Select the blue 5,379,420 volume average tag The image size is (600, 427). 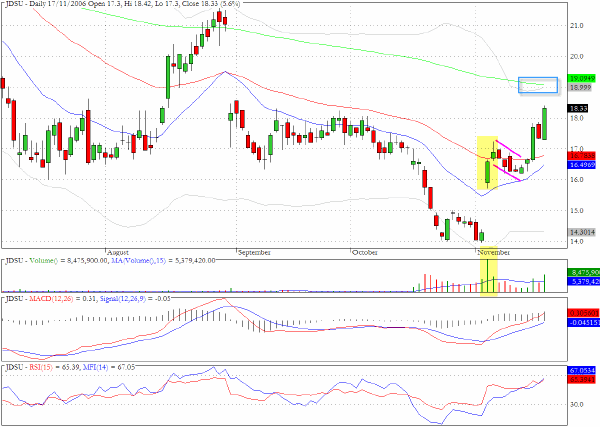point(584,282)
